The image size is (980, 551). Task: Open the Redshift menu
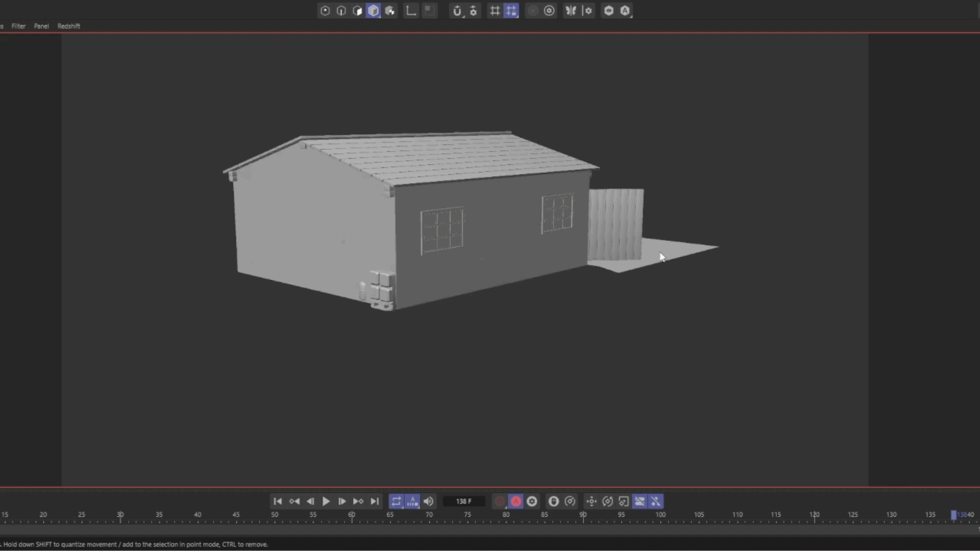[x=68, y=26]
